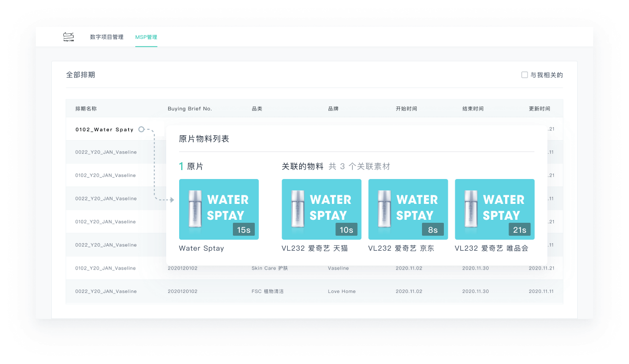Click the 2020.11.30 end date in Skin Care row
The height and width of the screenshot is (364, 629).
point(476,269)
